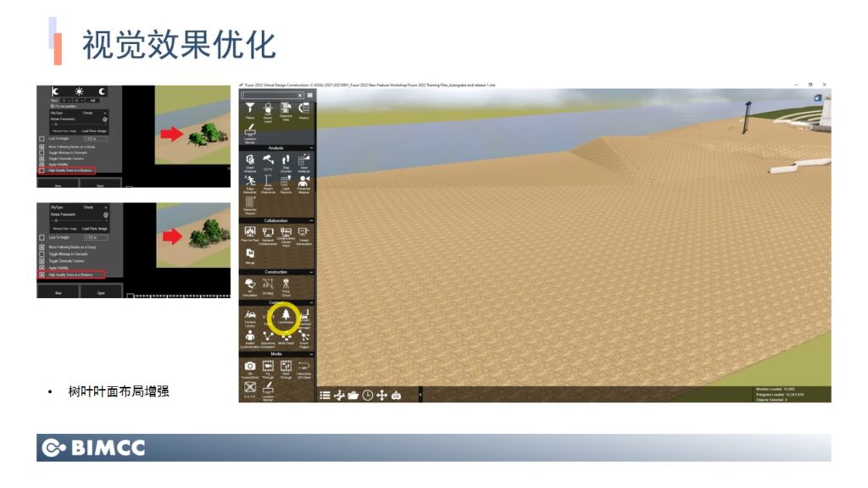Open the Fly Through video tool

pyautogui.click(x=268, y=369)
